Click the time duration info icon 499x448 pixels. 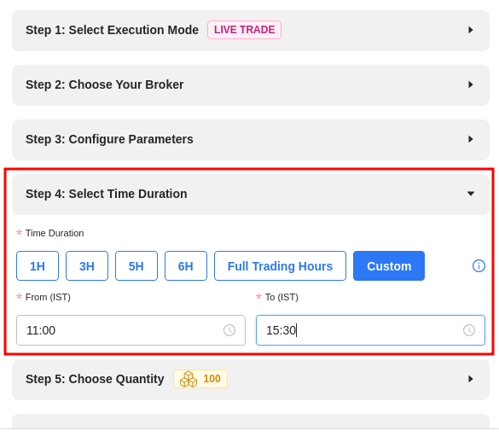479,266
